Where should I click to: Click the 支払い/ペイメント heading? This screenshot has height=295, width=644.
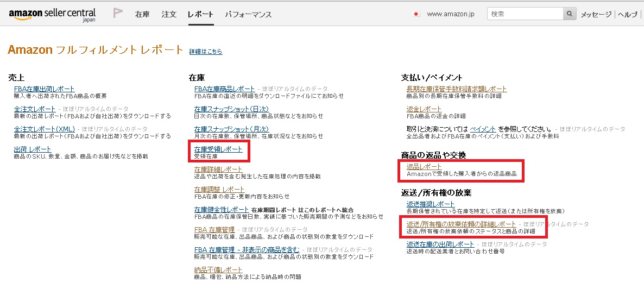[432, 77]
